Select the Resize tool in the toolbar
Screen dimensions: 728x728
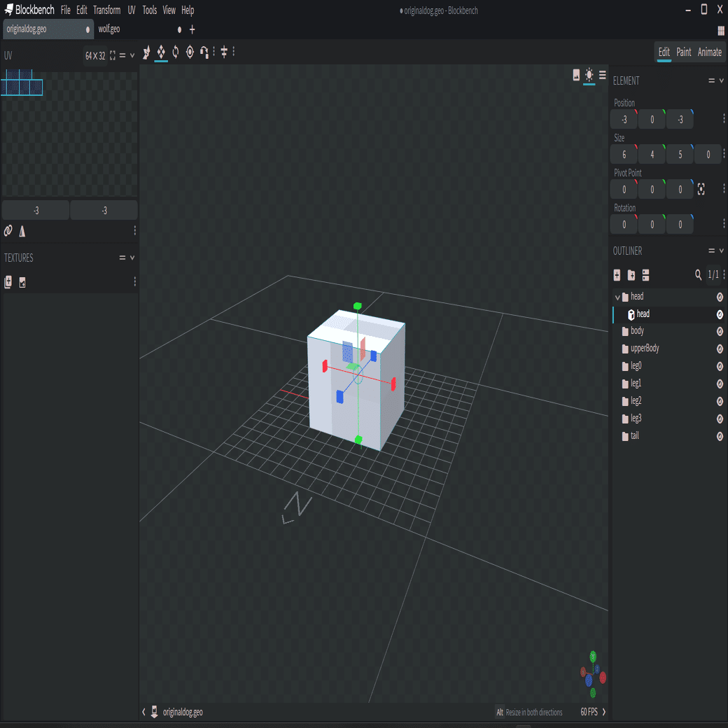160,52
